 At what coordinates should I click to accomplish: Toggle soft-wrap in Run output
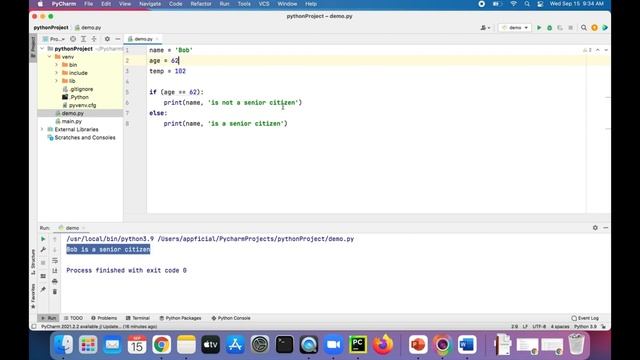55,260
